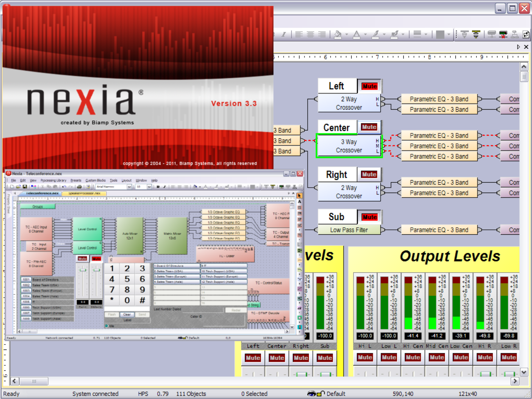Click the main window vertical scroll down arrow
This screenshot has height=399, width=532.
(x=524, y=372)
